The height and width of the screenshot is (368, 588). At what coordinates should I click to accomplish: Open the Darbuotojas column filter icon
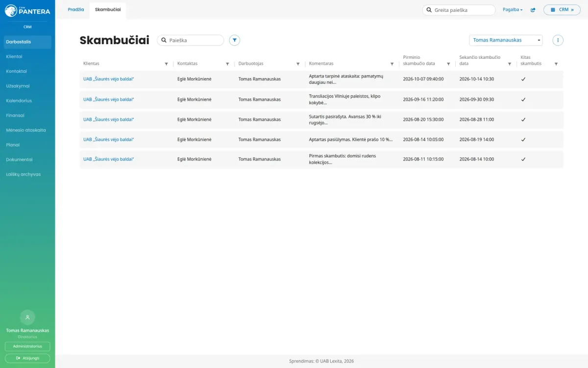tap(298, 64)
